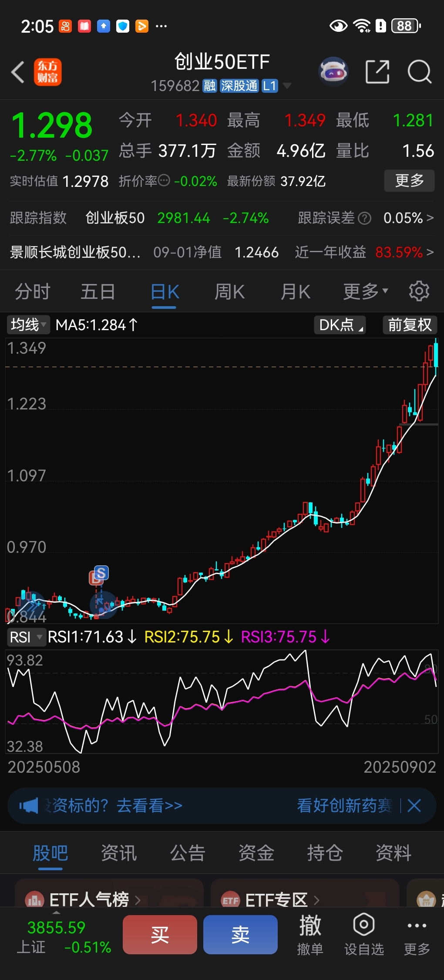
Task: Click the 更多 button in quote details
Action: tap(409, 180)
